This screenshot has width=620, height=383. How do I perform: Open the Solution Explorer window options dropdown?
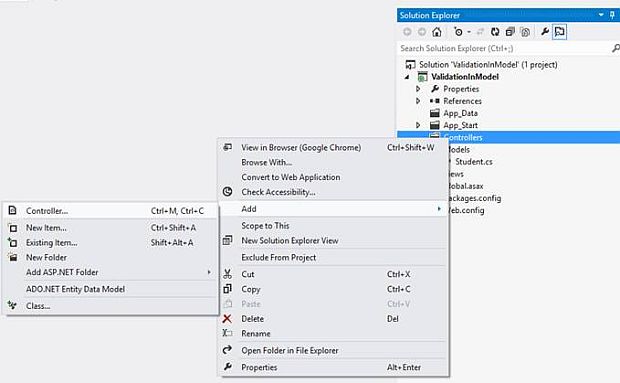click(601, 15)
